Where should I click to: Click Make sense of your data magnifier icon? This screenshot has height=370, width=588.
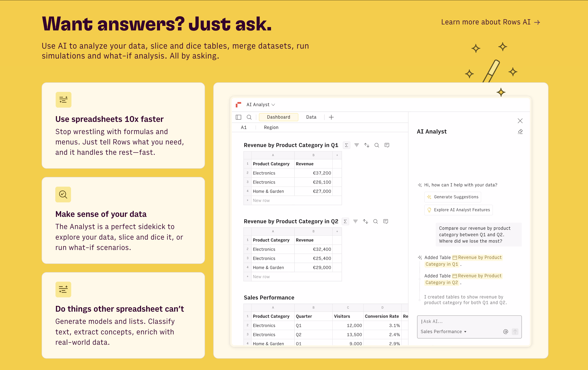tap(63, 195)
